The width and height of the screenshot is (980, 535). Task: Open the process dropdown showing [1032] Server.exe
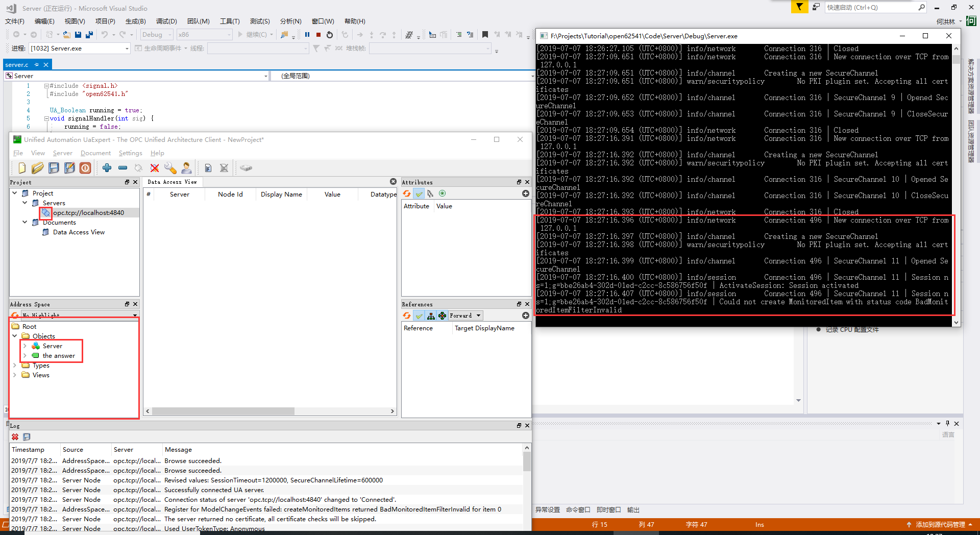[x=127, y=48]
